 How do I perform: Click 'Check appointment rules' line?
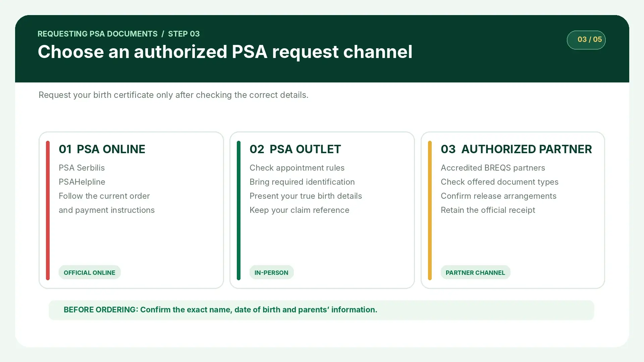click(x=297, y=168)
